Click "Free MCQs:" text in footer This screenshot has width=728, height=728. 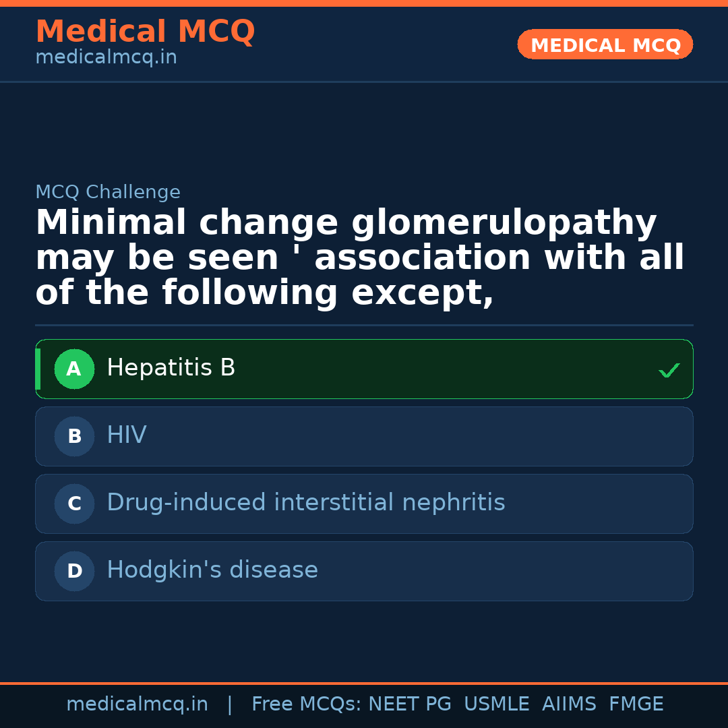pos(307,704)
